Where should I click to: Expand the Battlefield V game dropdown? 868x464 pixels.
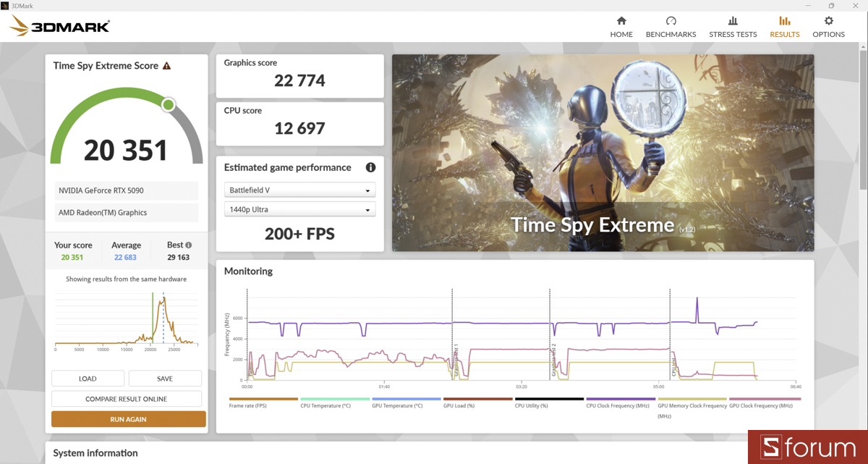pyautogui.click(x=299, y=190)
